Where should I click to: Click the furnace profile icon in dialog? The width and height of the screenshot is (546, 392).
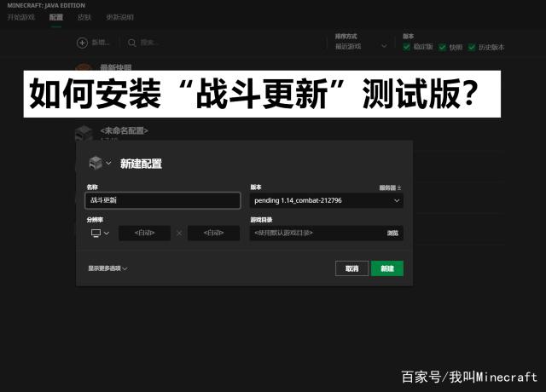point(96,163)
